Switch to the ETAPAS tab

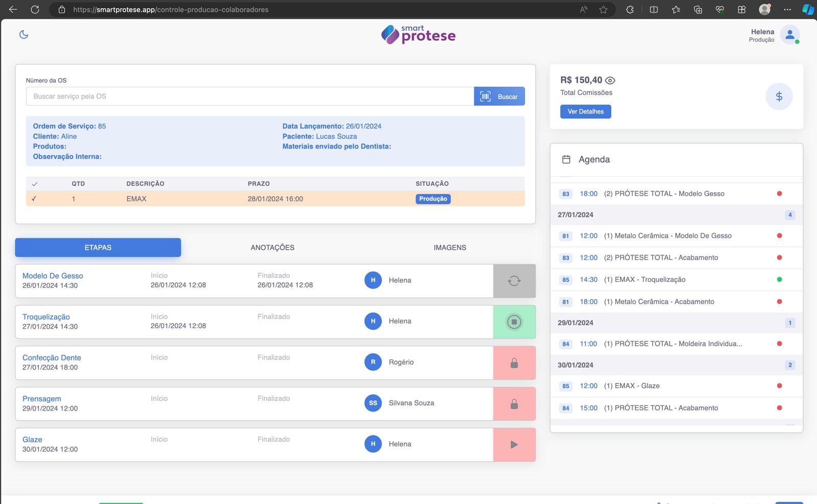[98, 248]
